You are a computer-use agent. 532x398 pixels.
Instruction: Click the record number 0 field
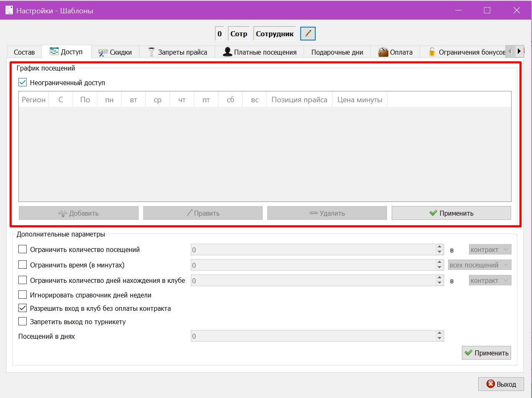pos(220,34)
